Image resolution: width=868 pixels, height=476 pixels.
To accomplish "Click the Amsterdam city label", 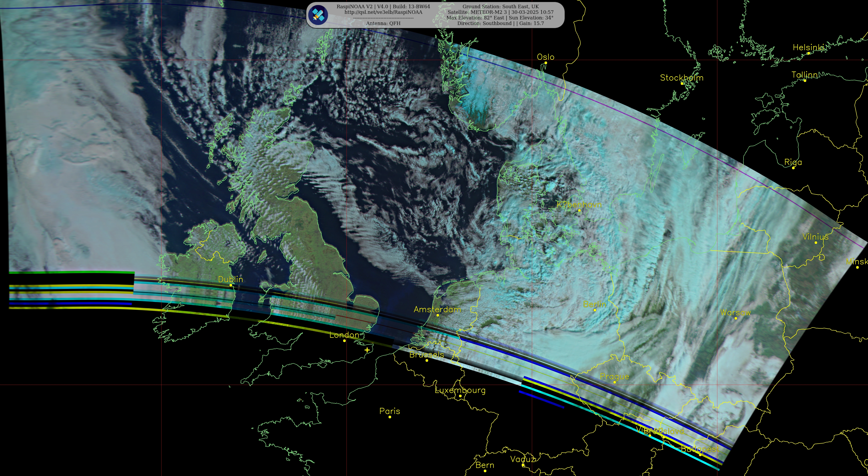I will pyautogui.click(x=437, y=309).
